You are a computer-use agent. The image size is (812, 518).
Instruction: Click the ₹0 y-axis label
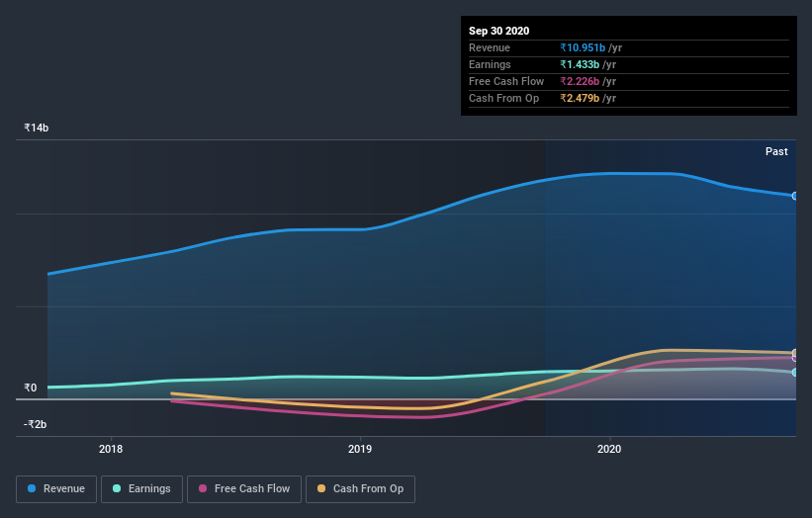(x=31, y=388)
